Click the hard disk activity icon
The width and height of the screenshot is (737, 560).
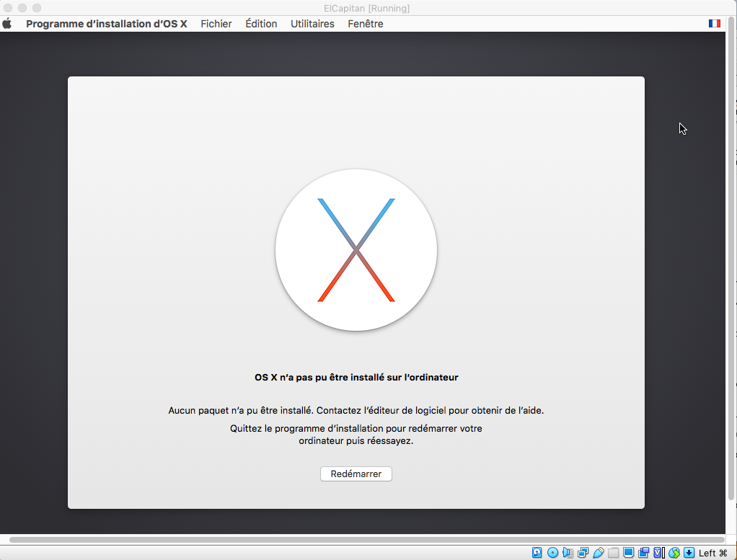(x=537, y=553)
